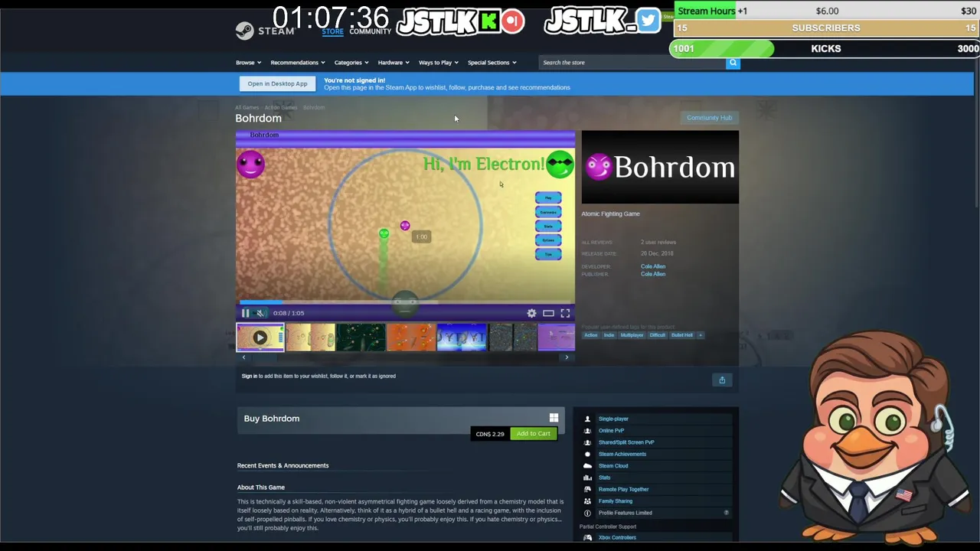The width and height of the screenshot is (980, 551).
Task: Open publisher Cole Allen's page
Action: point(653,274)
